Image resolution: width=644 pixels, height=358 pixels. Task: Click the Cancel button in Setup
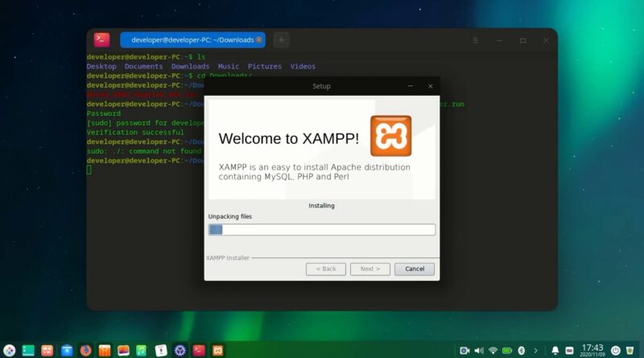pos(415,269)
